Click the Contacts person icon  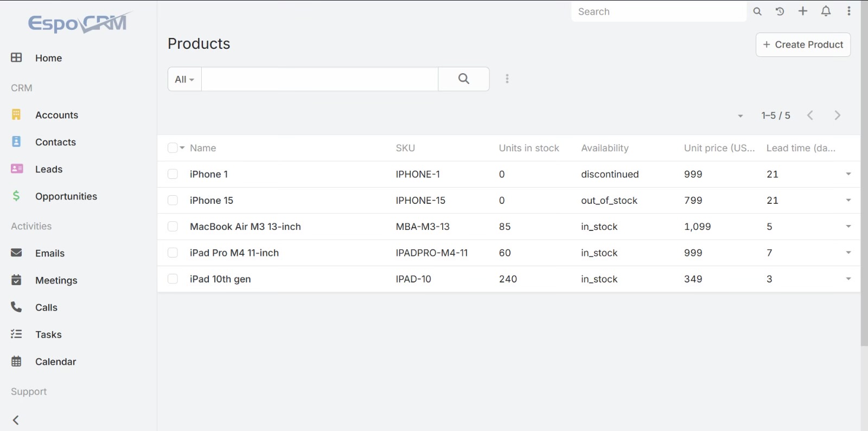pyautogui.click(x=16, y=141)
